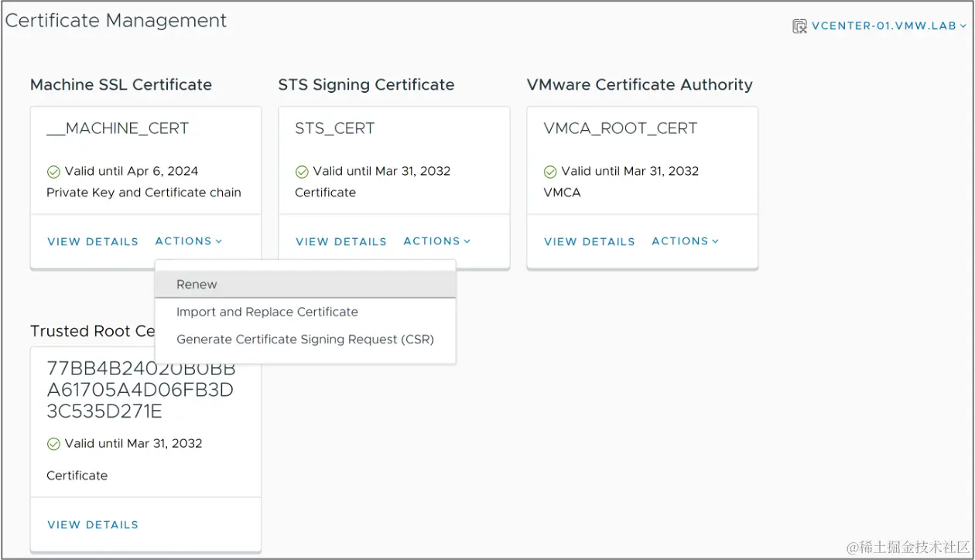Open the VMCA_ROOT_CERT Actions dropdown

tap(686, 241)
